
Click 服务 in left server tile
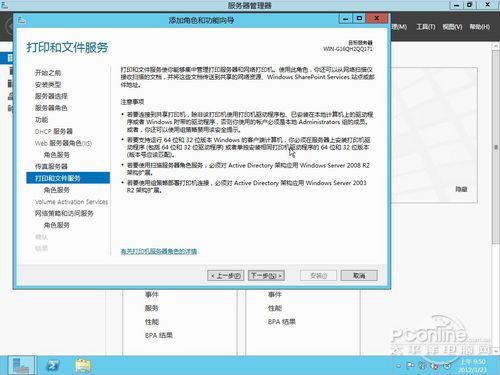click(x=152, y=308)
